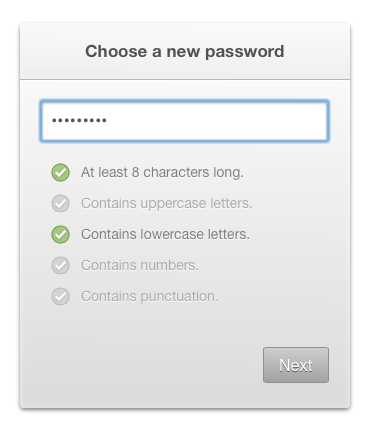
Task: Click blank dialog area left of Next button
Action: coord(140,365)
